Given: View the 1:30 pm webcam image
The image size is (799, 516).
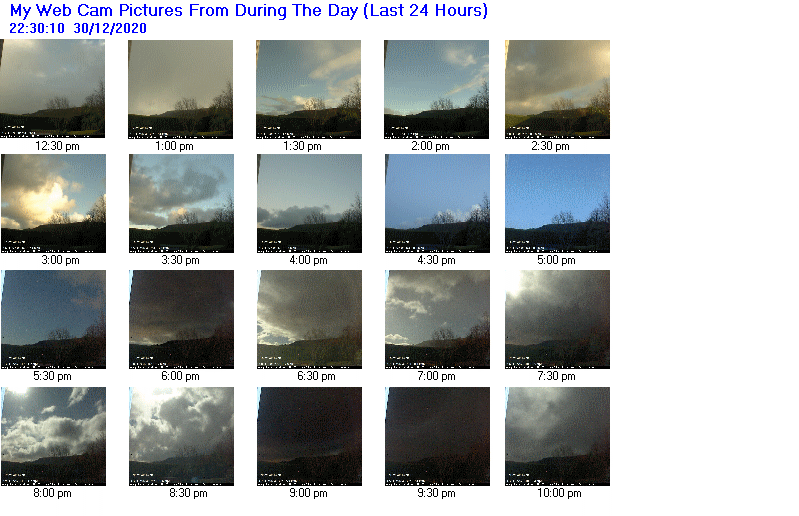Looking at the screenshot, I should pyautogui.click(x=308, y=89).
